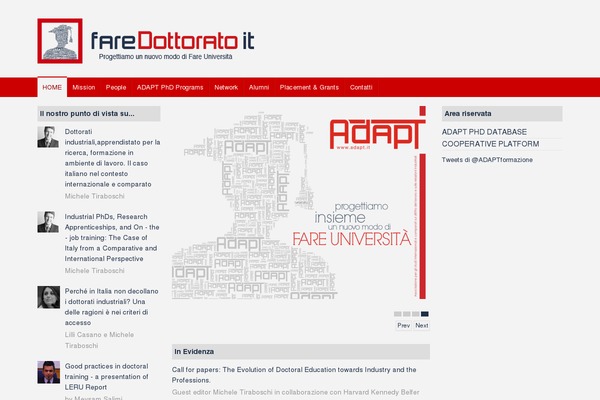Image resolution: width=600 pixels, height=400 pixels.
Task: Select the second slideshow indicator dot
Action: click(x=407, y=314)
